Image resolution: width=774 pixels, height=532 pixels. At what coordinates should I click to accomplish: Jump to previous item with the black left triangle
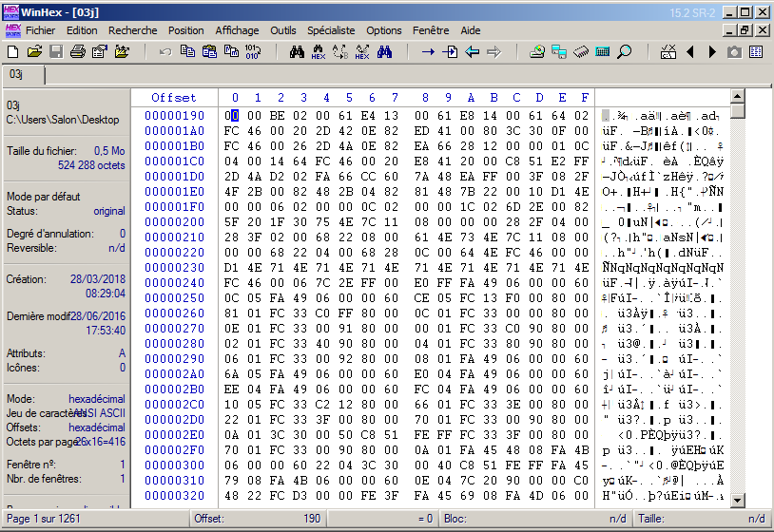[690, 51]
